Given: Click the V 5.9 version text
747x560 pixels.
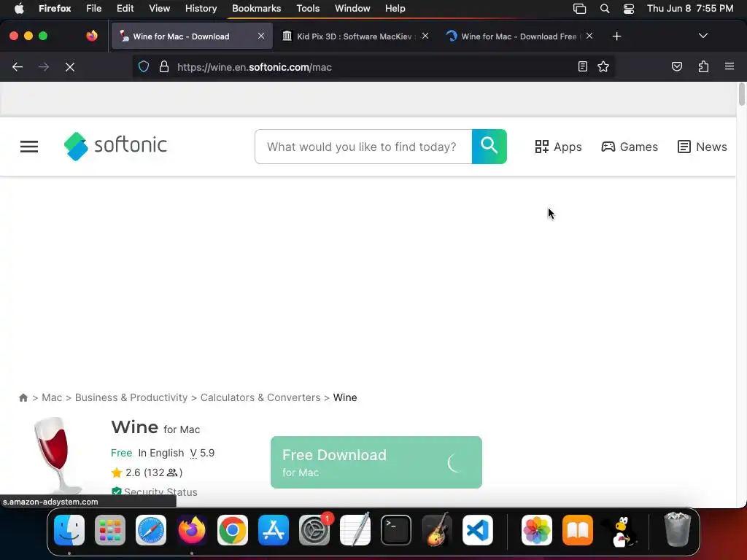Looking at the screenshot, I should point(203,453).
